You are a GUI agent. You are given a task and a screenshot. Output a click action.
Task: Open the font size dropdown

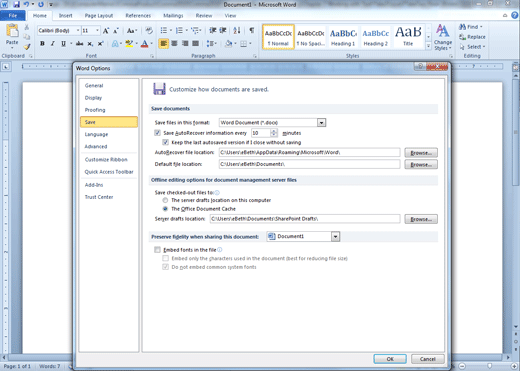[x=97, y=31]
